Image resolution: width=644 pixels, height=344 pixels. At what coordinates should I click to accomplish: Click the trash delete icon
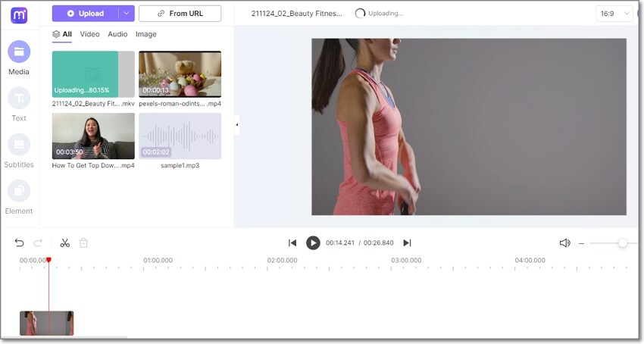(x=83, y=243)
